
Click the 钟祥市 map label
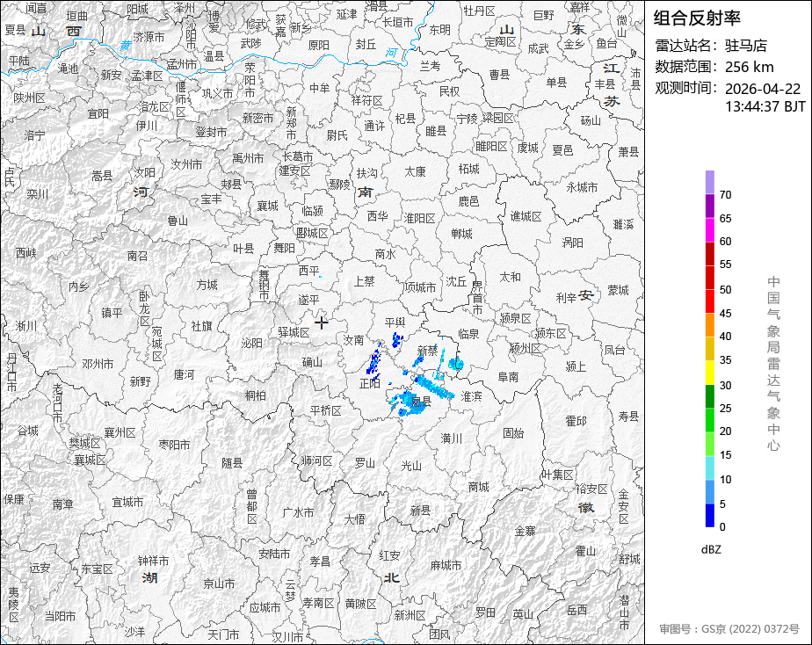click(153, 562)
